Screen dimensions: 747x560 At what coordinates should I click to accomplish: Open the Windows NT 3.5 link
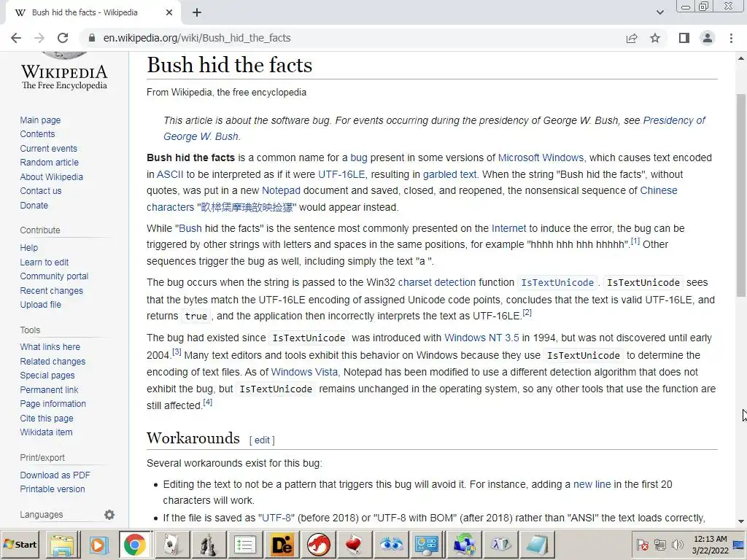point(481,338)
